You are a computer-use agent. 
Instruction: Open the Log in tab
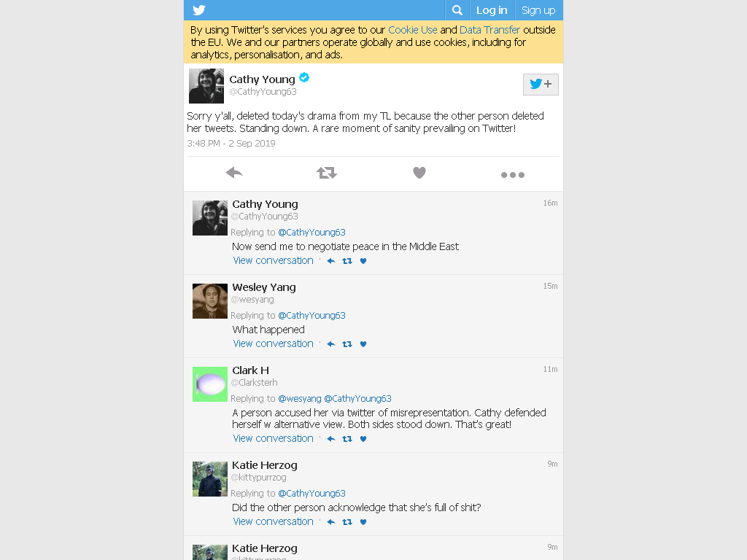[492, 10]
